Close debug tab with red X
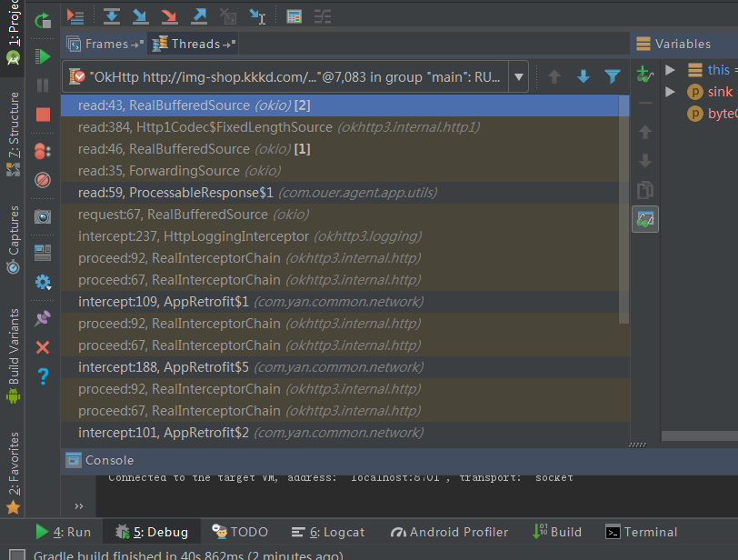This screenshot has height=560, width=738. click(x=43, y=347)
